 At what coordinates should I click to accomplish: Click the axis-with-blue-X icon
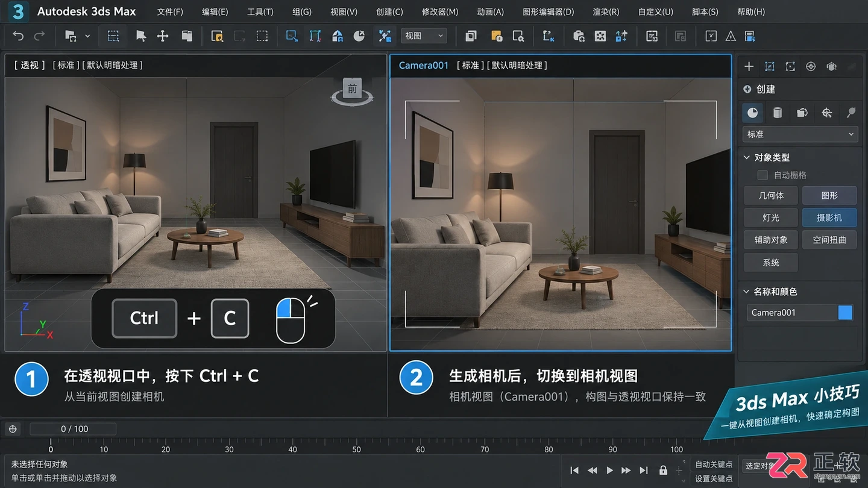click(x=548, y=36)
